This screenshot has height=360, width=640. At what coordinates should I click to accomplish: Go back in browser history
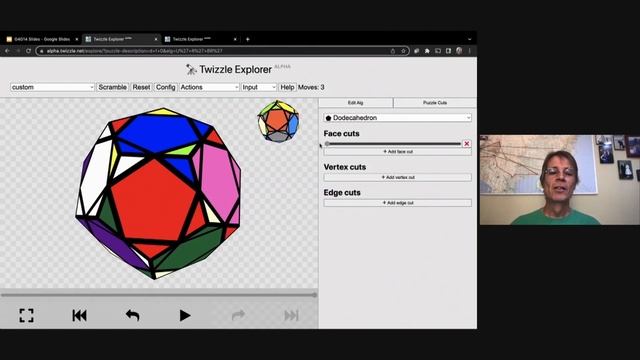tap(7, 51)
